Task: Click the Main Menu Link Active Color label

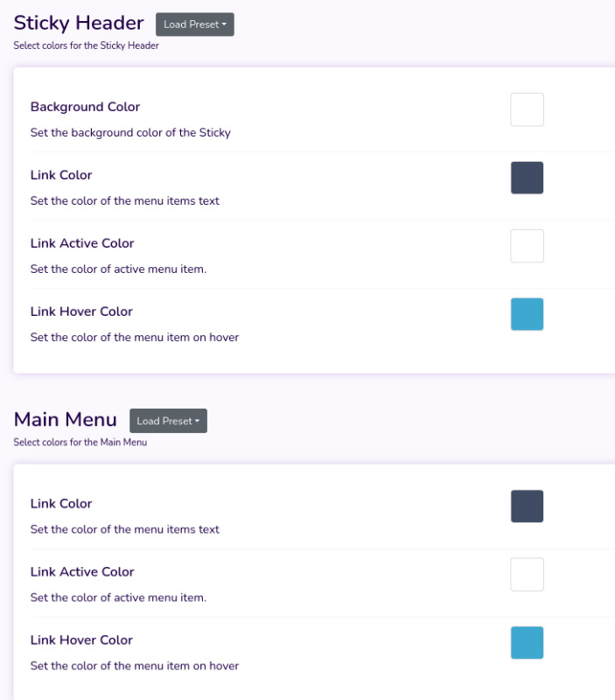Action: tap(82, 572)
